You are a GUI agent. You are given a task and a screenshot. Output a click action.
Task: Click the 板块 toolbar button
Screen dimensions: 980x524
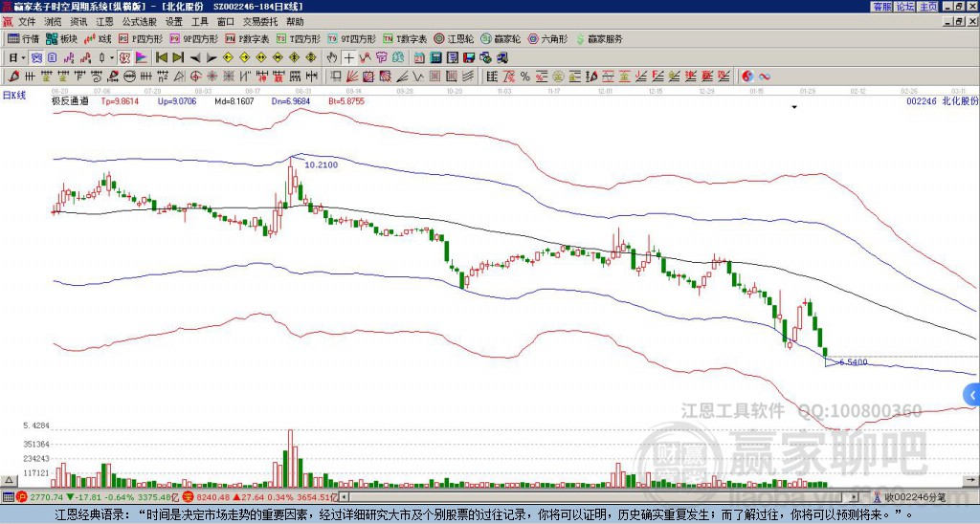click(x=61, y=39)
